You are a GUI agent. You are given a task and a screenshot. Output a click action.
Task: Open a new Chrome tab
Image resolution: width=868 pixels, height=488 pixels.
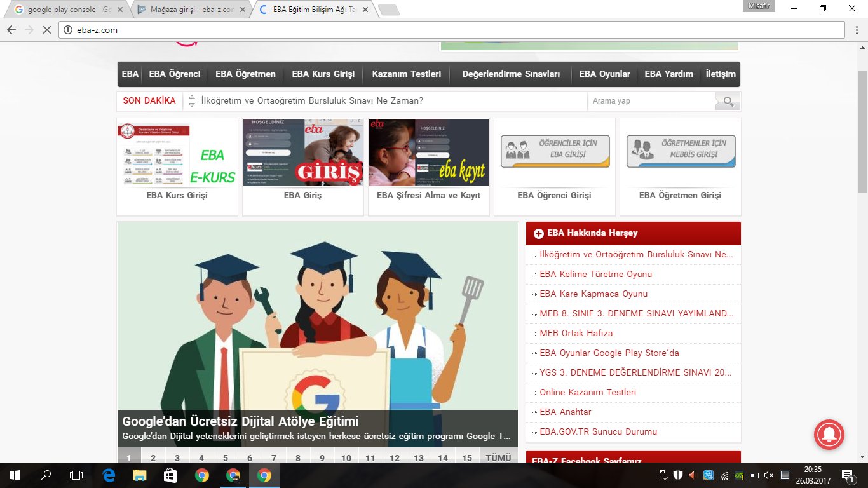point(388,10)
